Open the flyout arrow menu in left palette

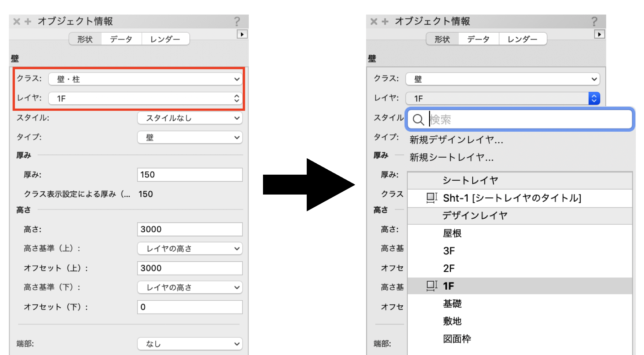[242, 34]
